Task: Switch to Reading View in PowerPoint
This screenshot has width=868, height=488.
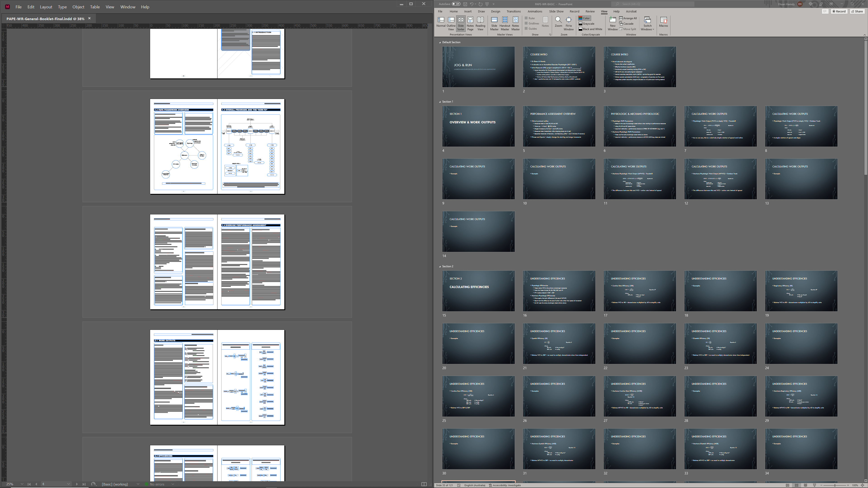Action: (x=481, y=23)
